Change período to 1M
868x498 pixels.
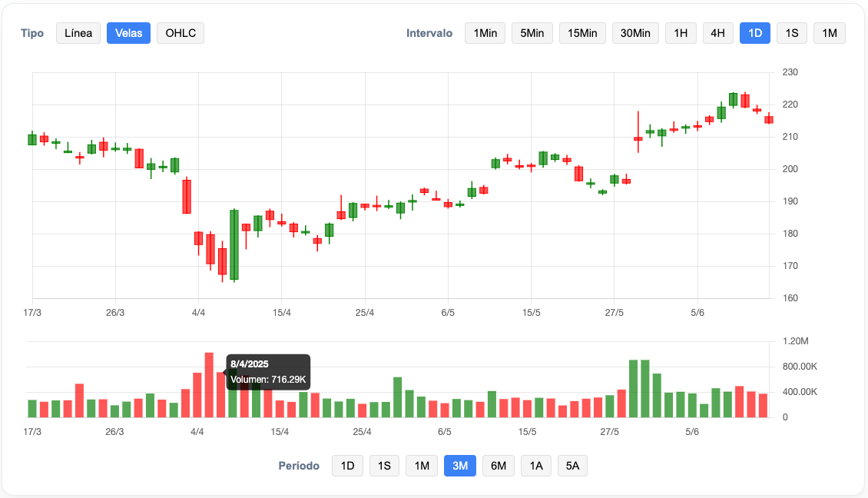coord(422,466)
